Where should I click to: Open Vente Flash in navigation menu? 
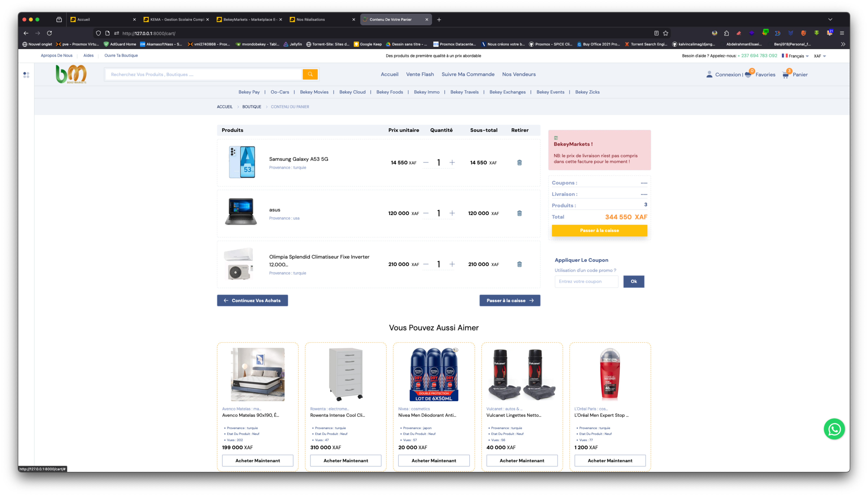click(420, 74)
